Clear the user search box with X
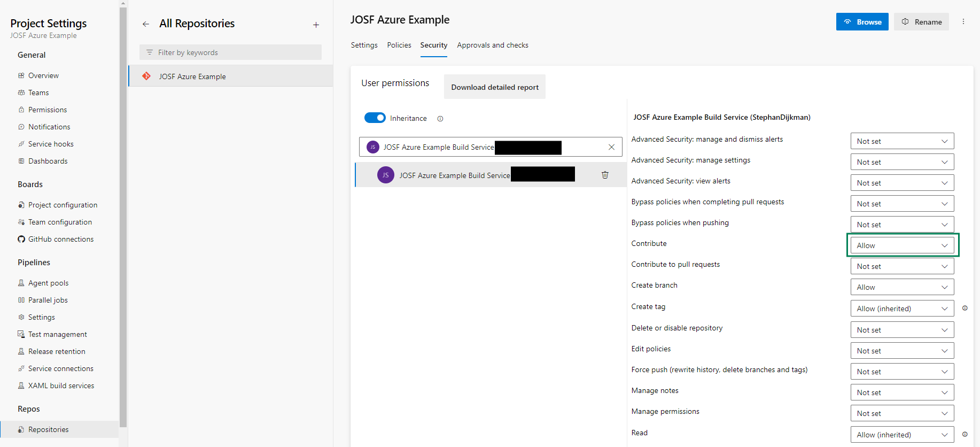This screenshot has height=447, width=980. pyautogui.click(x=611, y=147)
